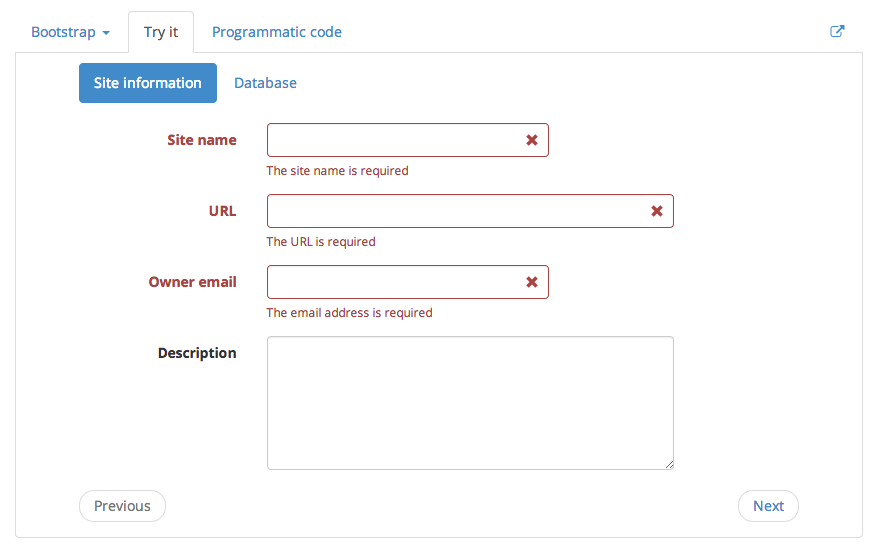Click the URL field label

point(222,211)
